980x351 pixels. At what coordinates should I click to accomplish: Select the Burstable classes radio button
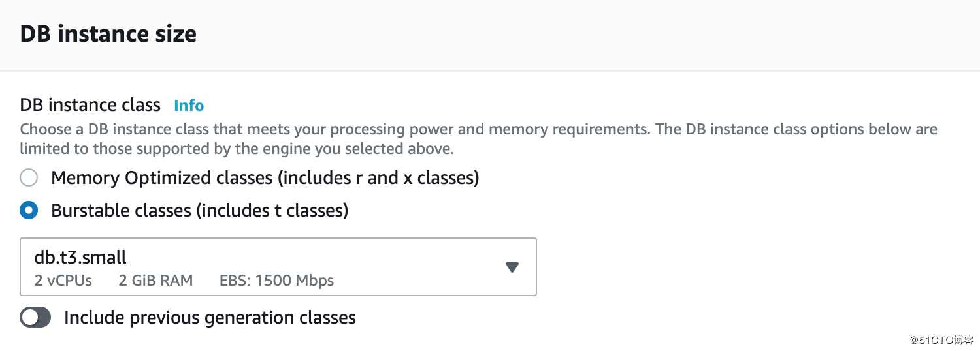pos(29,211)
